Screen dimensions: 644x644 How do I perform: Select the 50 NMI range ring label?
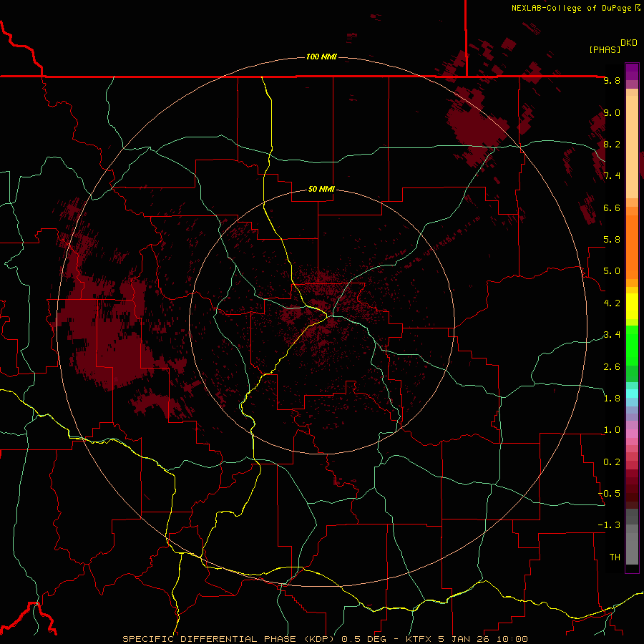[x=321, y=189]
